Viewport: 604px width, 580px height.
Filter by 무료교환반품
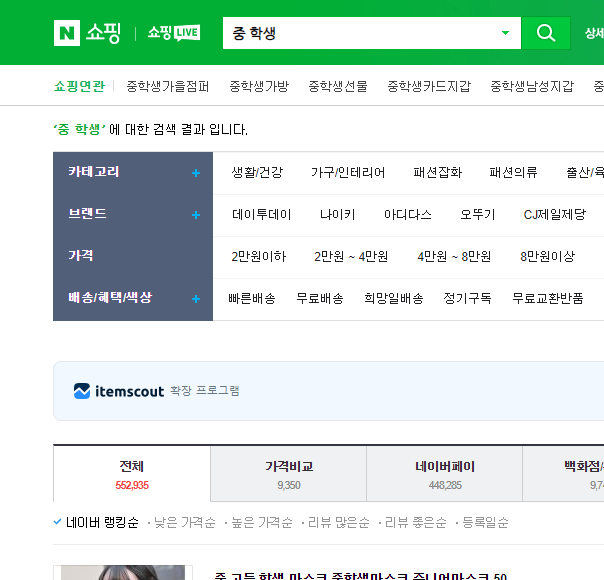(547, 298)
